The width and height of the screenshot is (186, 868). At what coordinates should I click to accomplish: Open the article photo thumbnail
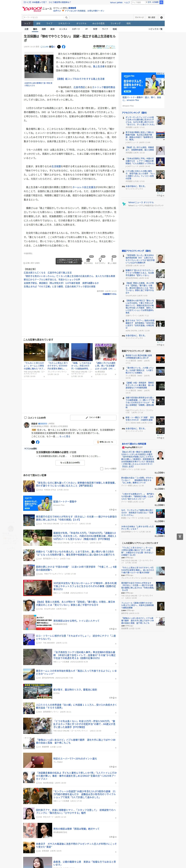[39, 66]
